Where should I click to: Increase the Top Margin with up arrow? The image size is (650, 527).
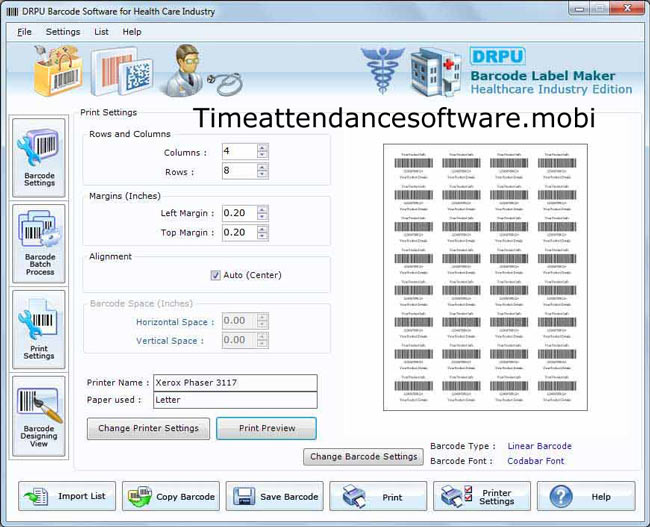(262, 229)
